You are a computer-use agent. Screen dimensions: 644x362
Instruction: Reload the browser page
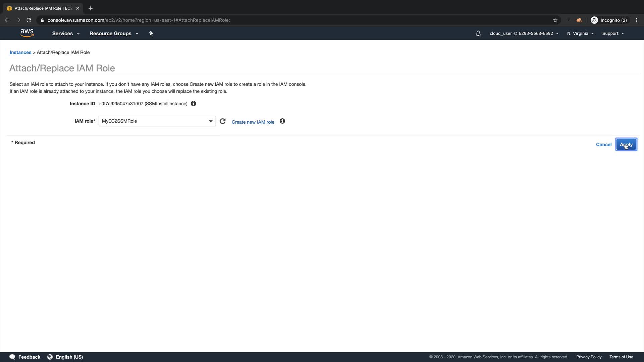(x=29, y=20)
